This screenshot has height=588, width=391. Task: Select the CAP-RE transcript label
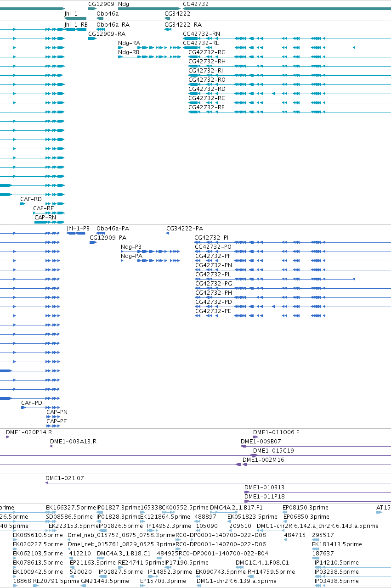[x=44, y=208]
